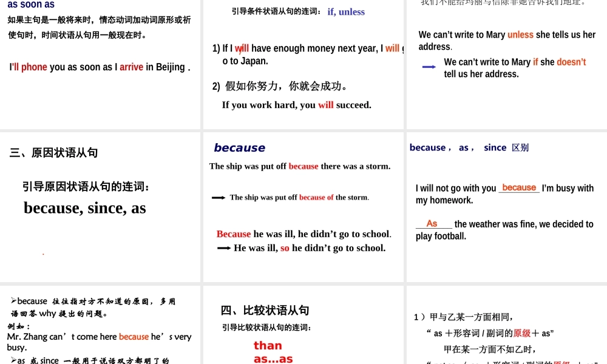Click the sentence "1) If I will have enough money"
Viewport: 607px width, 364px height.
(308, 49)
